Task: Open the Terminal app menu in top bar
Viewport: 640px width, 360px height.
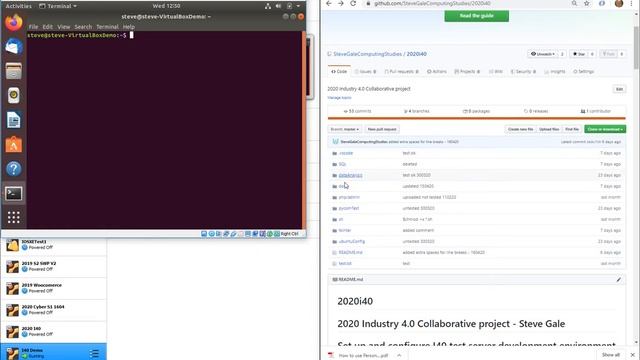Action: click(58, 6)
